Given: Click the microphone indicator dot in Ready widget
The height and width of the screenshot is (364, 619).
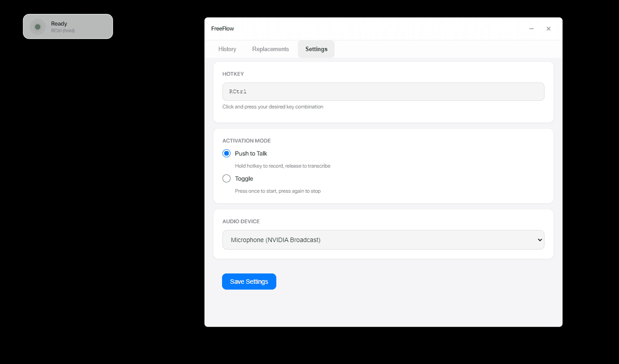Looking at the screenshot, I should (x=38, y=27).
